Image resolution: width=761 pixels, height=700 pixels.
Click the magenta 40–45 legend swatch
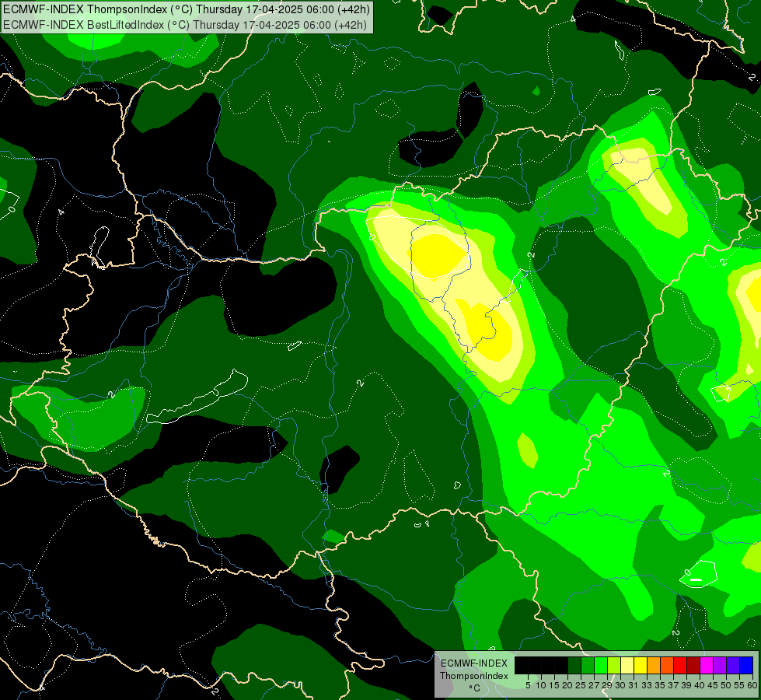tap(707, 665)
